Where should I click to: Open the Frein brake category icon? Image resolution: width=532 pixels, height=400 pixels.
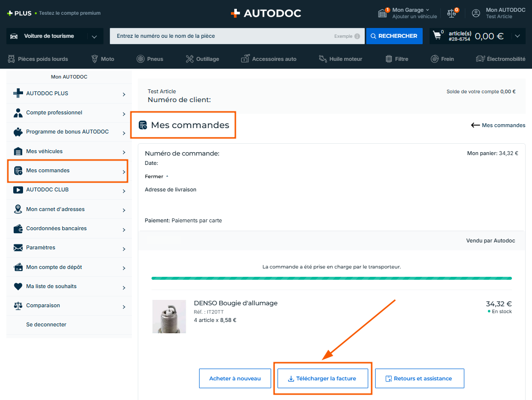pyautogui.click(x=434, y=59)
